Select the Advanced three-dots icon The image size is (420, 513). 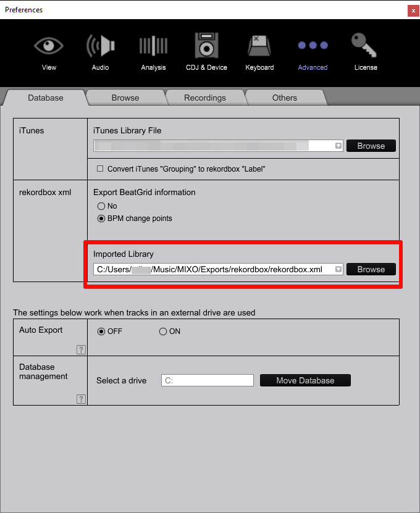[313, 45]
